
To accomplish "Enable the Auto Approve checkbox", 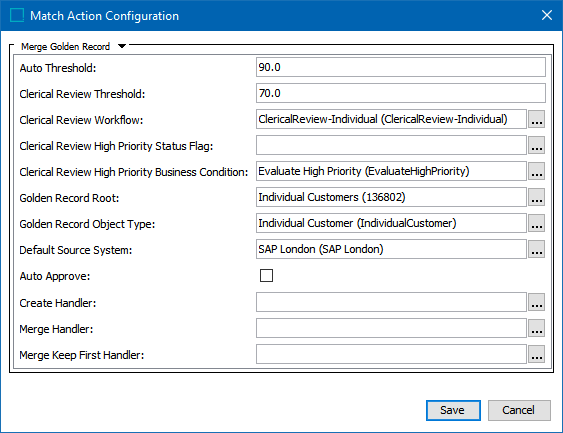I will [x=266, y=276].
